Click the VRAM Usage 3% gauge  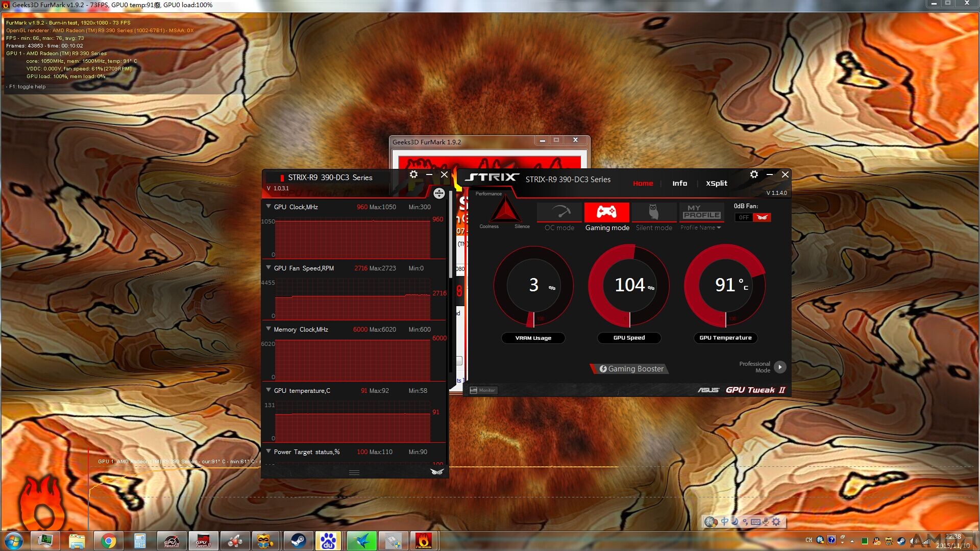(533, 286)
